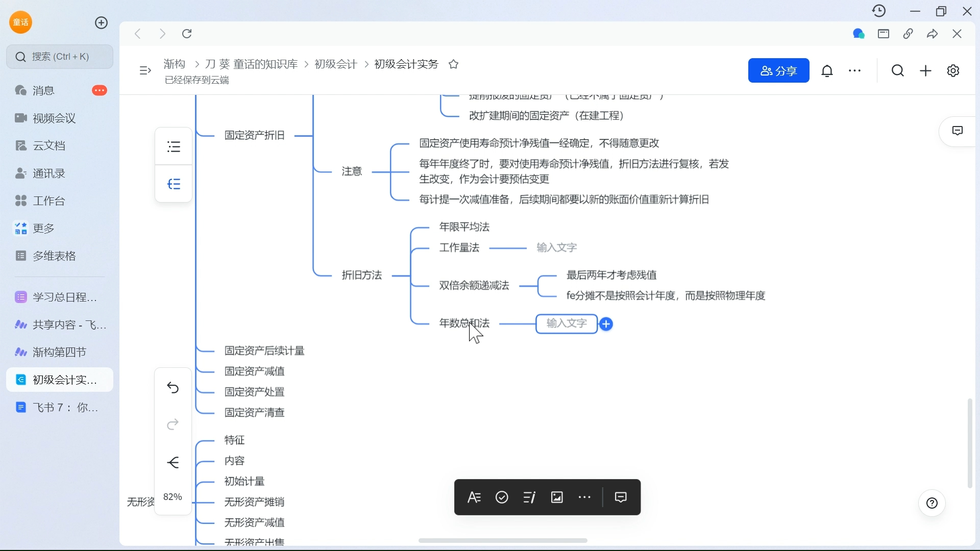The height and width of the screenshot is (551, 980).
Task: Open the overflow menu in the floating toolbar
Action: coord(585,497)
